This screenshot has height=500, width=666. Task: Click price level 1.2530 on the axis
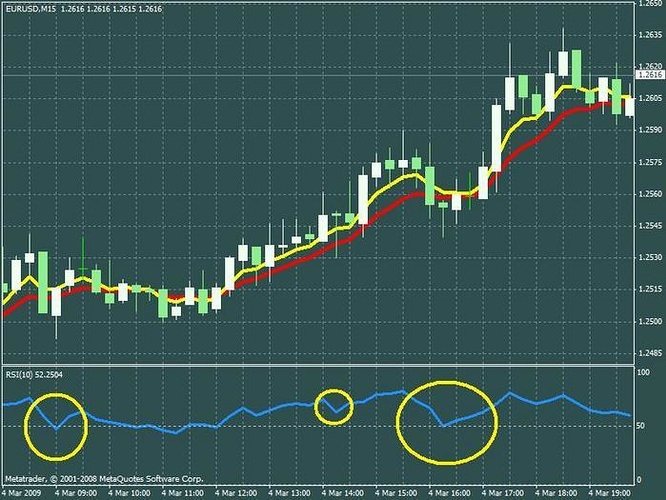tap(650, 257)
